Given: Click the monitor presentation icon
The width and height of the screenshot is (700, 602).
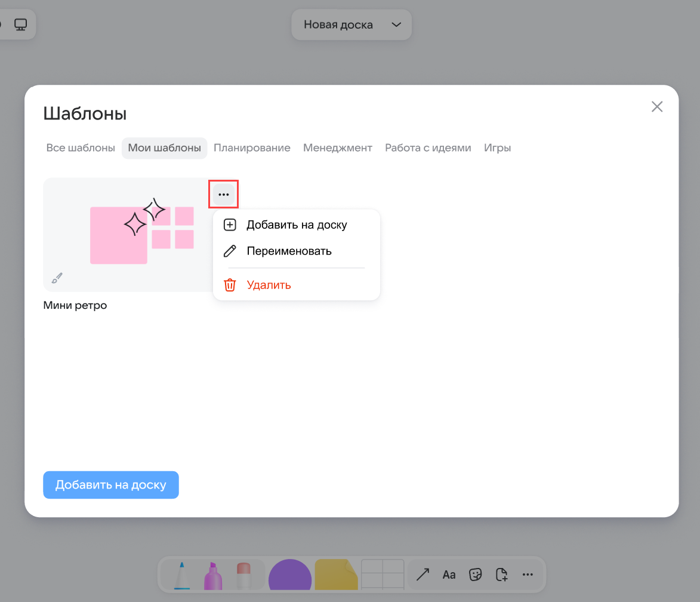Looking at the screenshot, I should click(x=21, y=25).
